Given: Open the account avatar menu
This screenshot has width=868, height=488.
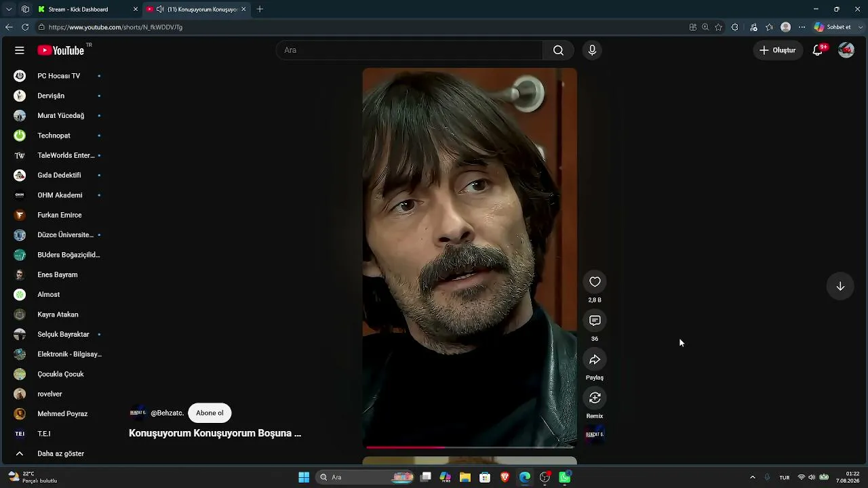Looking at the screenshot, I should (x=846, y=50).
